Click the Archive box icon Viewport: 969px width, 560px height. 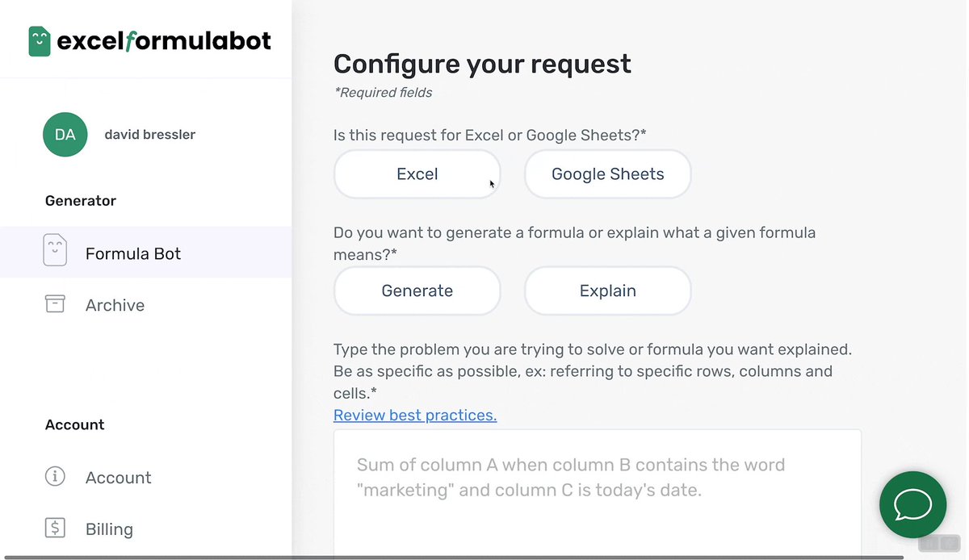[55, 304]
